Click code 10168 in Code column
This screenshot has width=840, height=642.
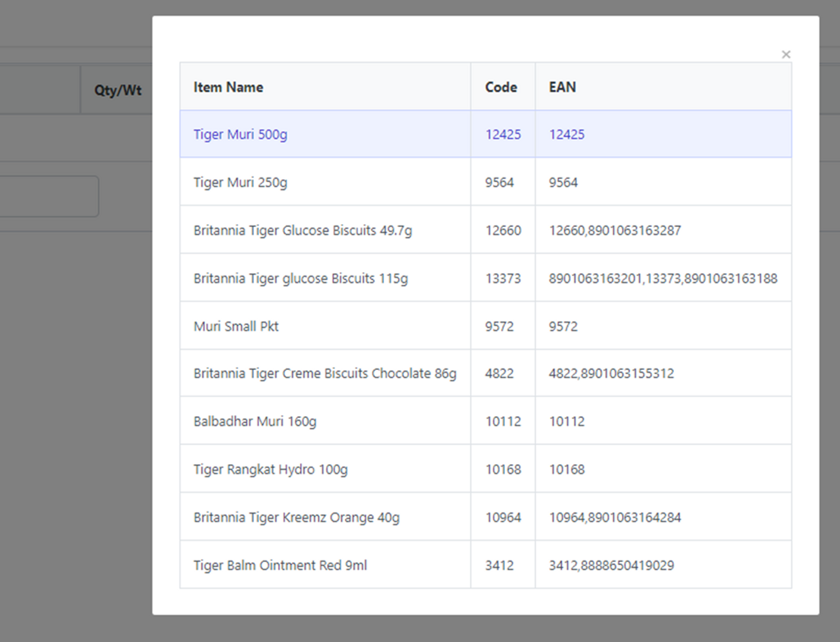(503, 470)
